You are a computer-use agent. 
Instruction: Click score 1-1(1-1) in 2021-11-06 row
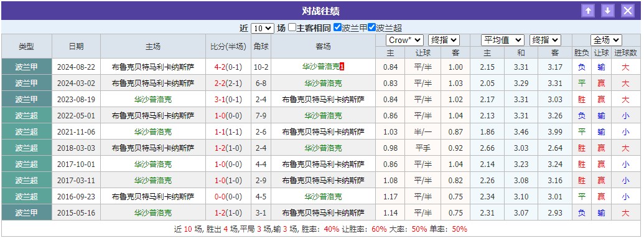coord(228,132)
